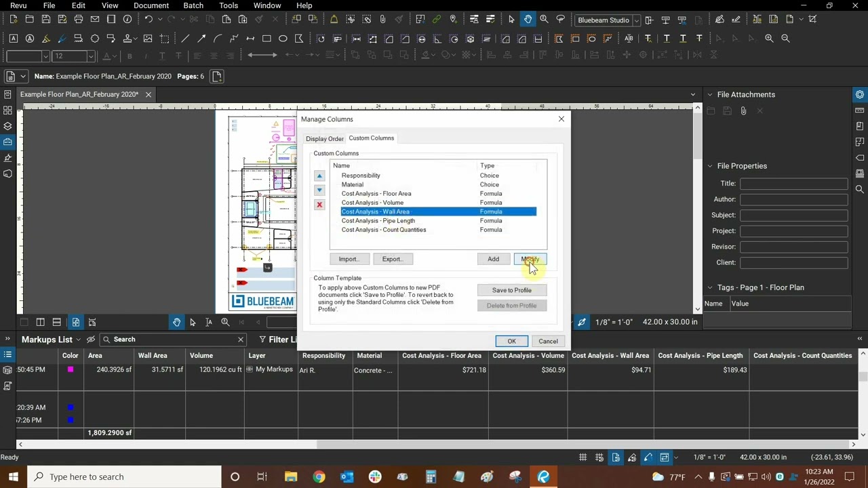Open the Document menu

click(x=151, y=5)
